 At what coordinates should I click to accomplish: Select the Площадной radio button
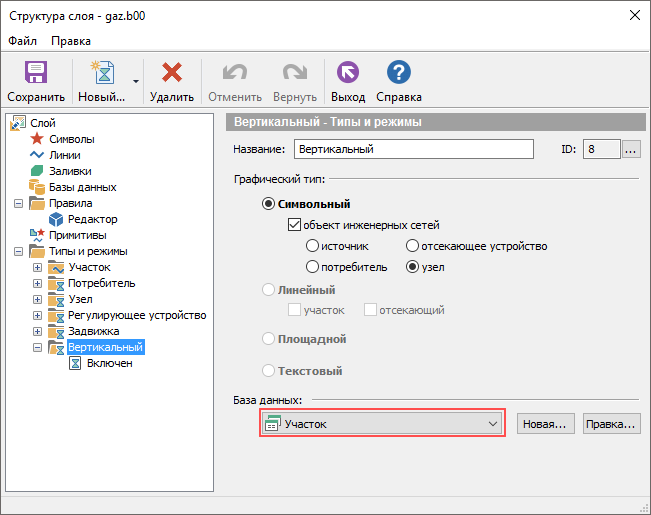click(x=269, y=338)
